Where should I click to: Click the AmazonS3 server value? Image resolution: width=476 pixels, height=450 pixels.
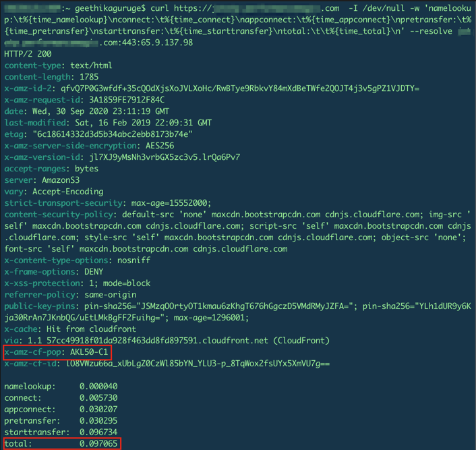tap(61, 180)
